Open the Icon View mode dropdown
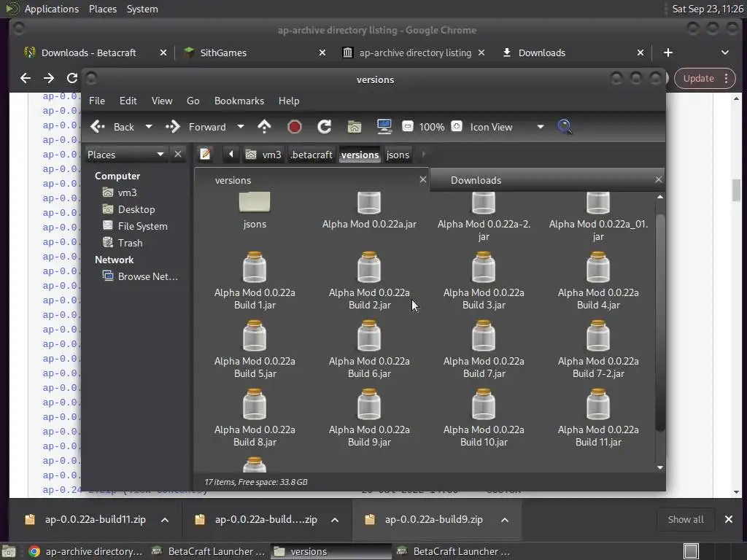 pyautogui.click(x=506, y=127)
